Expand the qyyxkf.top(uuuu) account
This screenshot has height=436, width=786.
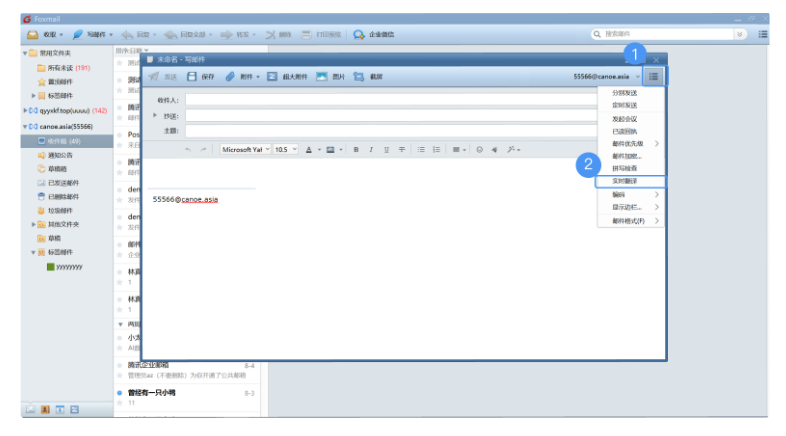point(25,110)
